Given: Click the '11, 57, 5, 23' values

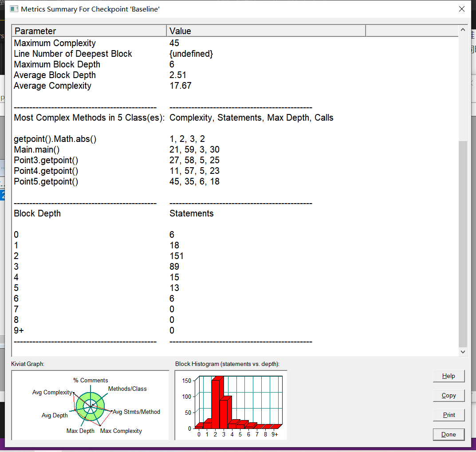Looking at the screenshot, I should [194, 171].
